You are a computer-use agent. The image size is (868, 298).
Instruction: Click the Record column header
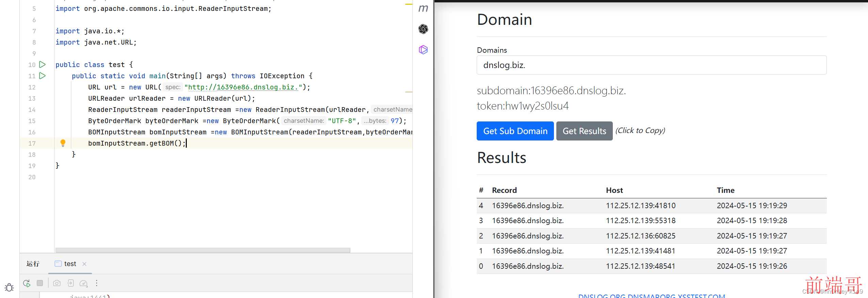(x=504, y=190)
